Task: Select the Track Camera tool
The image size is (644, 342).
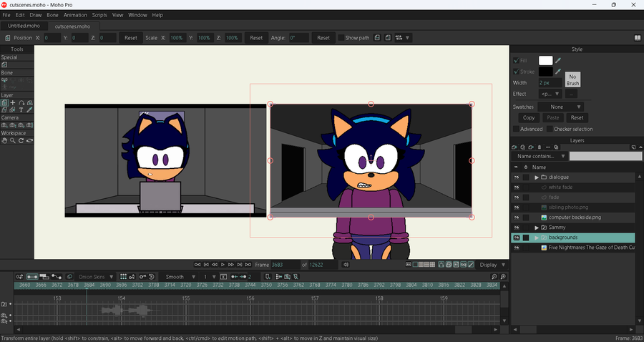Action: (x=4, y=125)
